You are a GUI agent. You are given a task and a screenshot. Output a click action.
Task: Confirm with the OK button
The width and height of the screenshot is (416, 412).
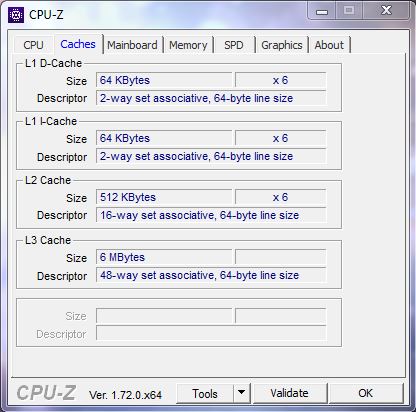[365, 393]
